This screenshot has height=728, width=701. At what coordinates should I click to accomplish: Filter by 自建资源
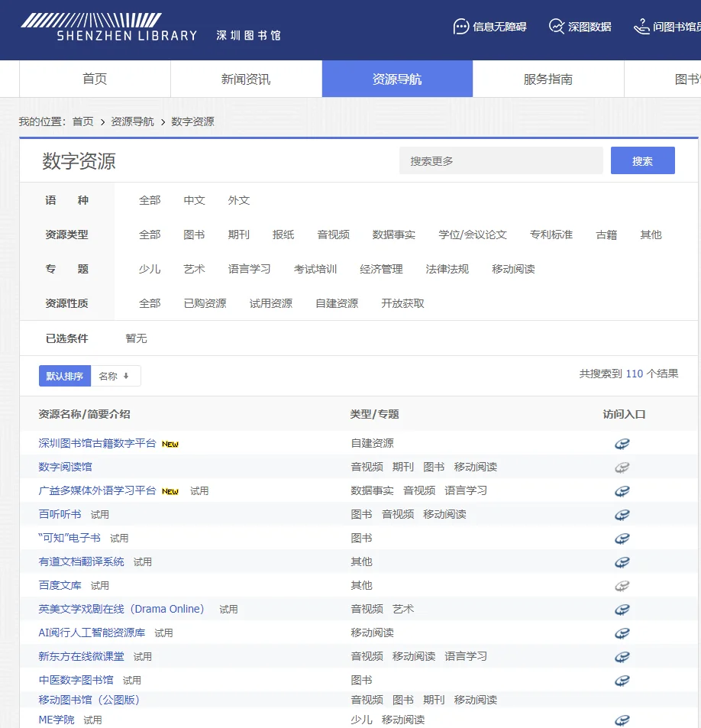click(x=337, y=303)
